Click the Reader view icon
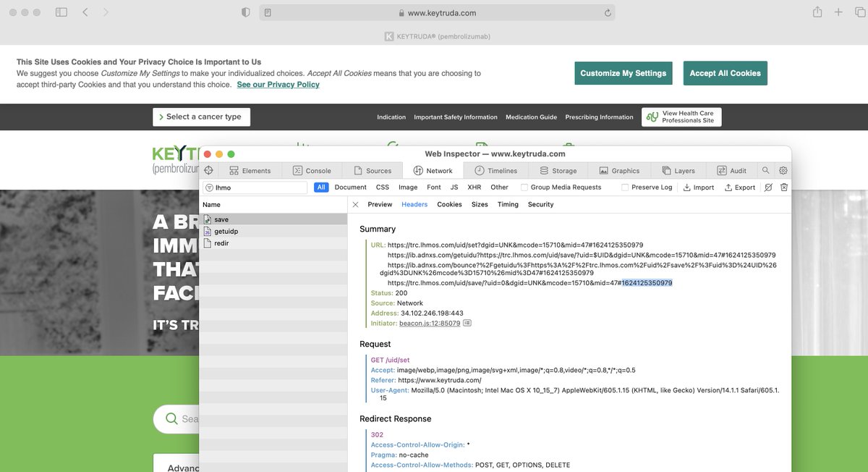The width and height of the screenshot is (868, 472). (268, 13)
